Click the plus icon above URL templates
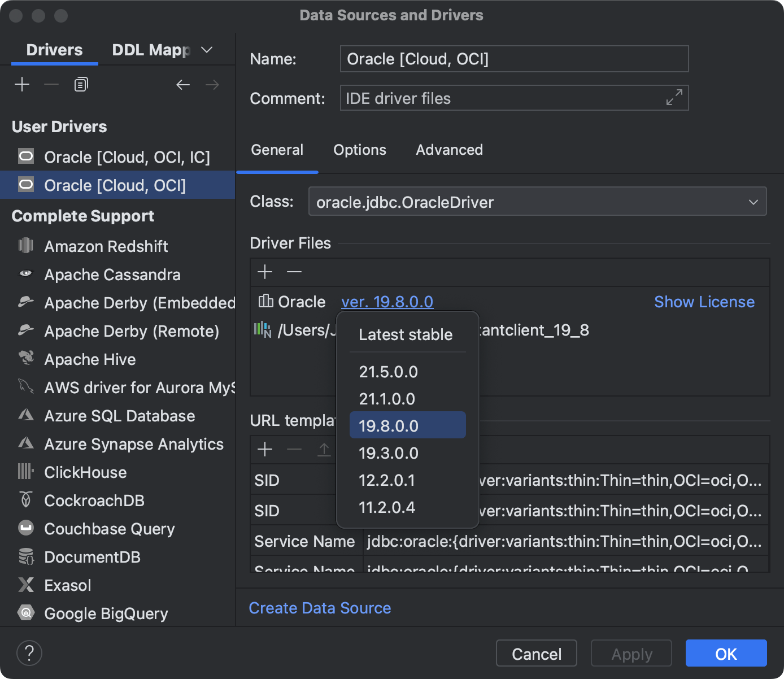 [x=265, y=450]
